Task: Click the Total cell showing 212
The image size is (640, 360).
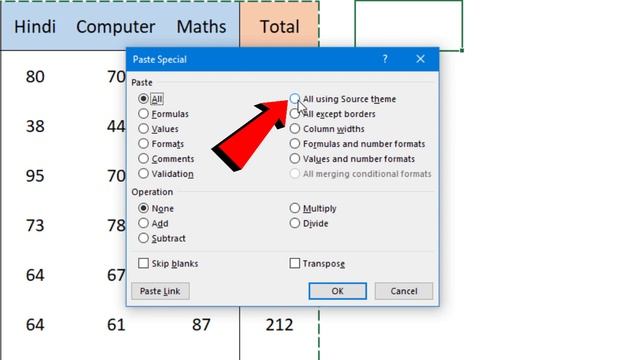Action: click(280, 325)
